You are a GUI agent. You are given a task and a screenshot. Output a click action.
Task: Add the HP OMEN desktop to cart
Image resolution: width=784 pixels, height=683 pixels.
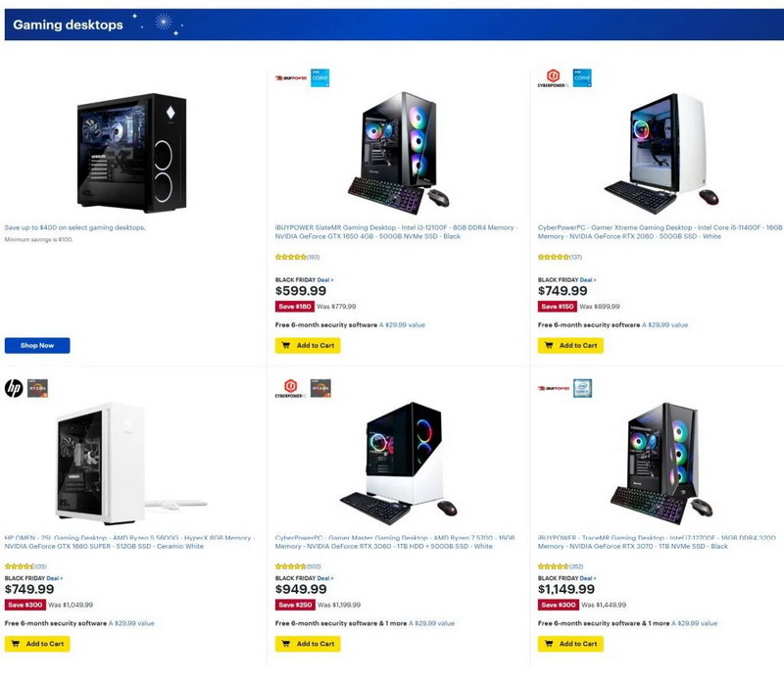pos(37,644)
